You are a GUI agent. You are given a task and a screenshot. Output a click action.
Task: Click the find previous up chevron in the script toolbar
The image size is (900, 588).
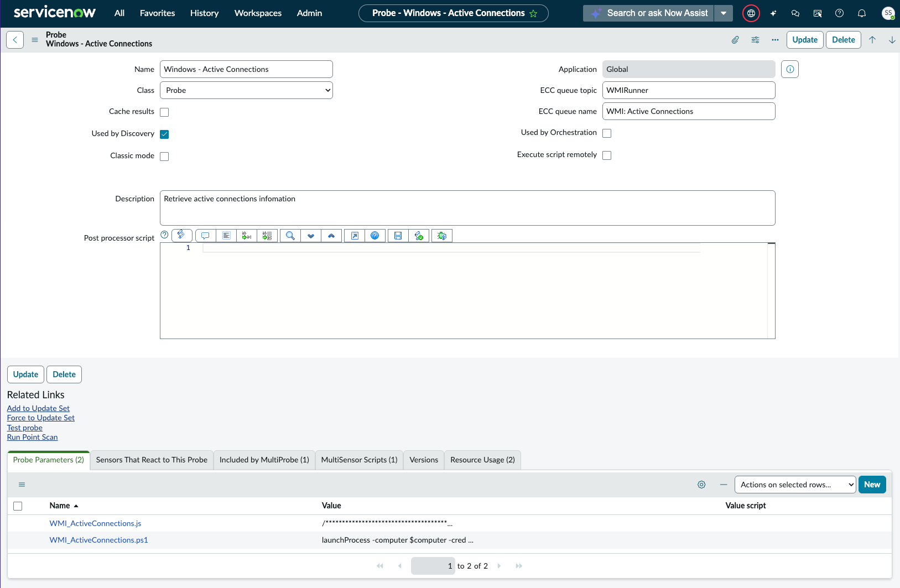[x=331, y=236]
